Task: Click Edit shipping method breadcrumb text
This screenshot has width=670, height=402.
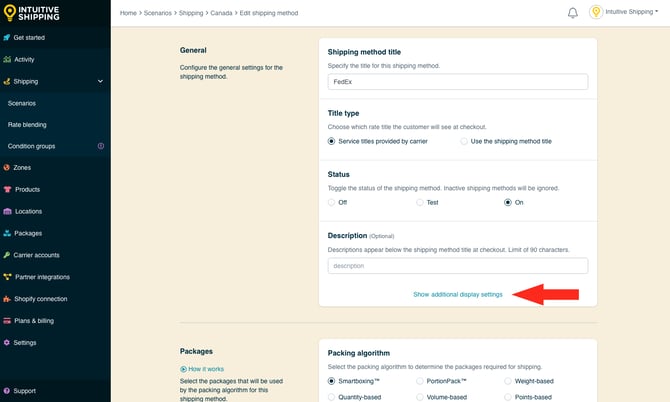Action: click(x=269, y=13)
